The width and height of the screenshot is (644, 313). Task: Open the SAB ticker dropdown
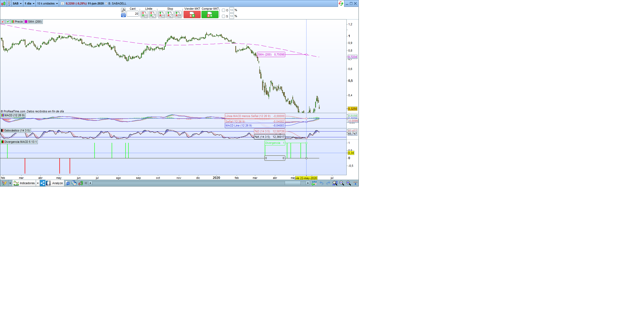[17, 3]
